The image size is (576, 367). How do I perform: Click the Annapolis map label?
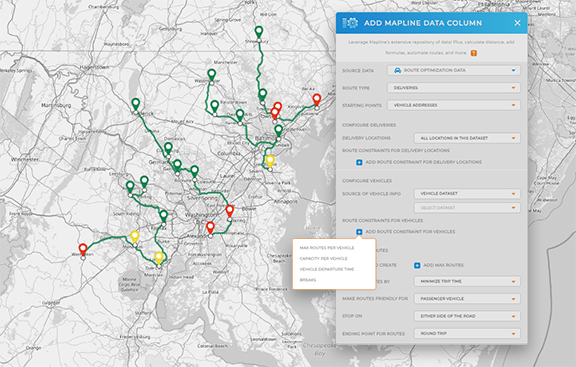coord(286,202)
